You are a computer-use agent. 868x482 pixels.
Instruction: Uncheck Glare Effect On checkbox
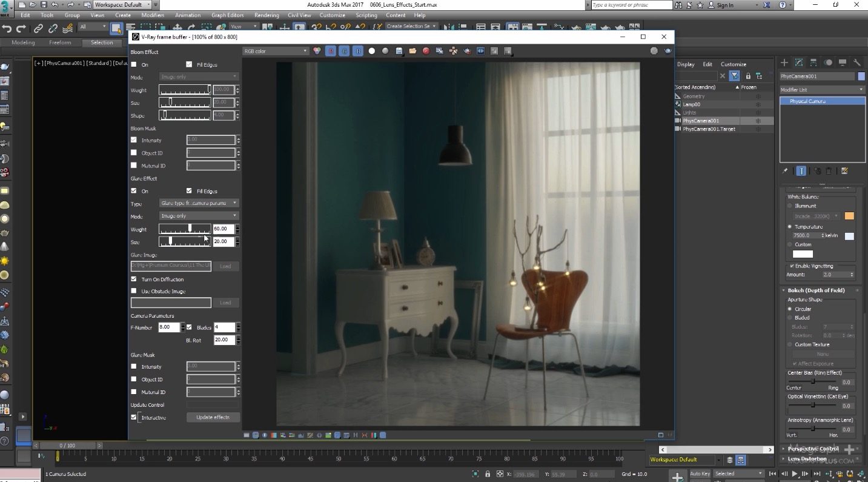pos(134,191)
